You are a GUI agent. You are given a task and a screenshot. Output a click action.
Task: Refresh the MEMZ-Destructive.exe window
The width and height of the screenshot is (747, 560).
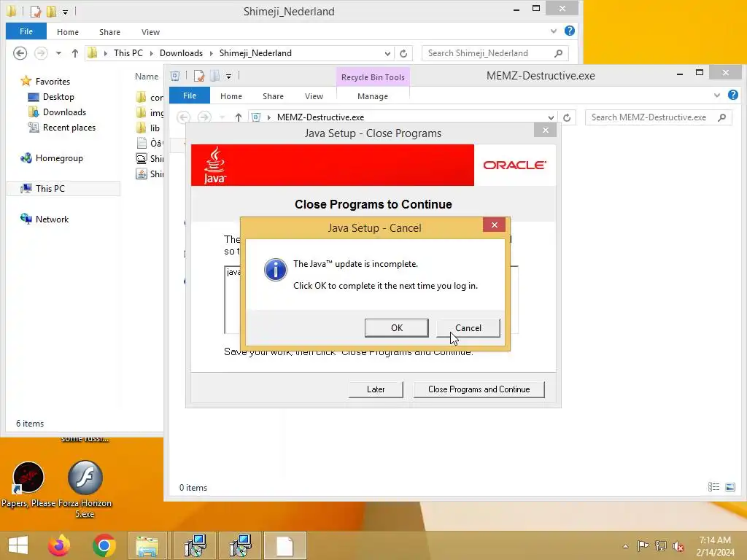567,117
